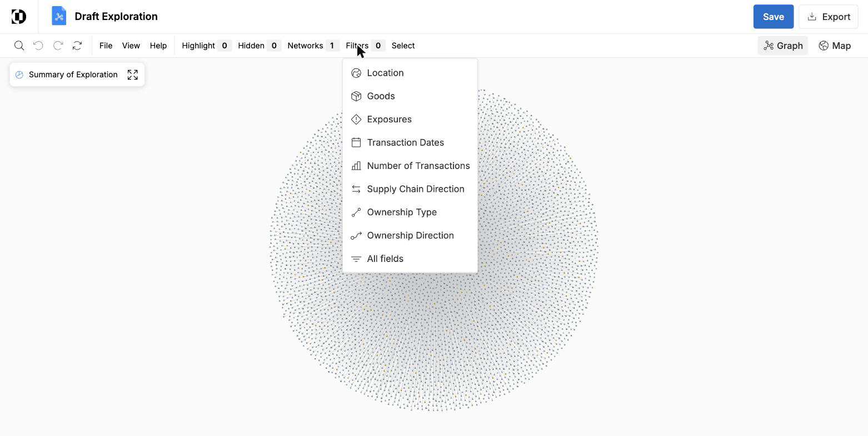
Task: Click the download icon in Export button
Action: coord(812,17)
